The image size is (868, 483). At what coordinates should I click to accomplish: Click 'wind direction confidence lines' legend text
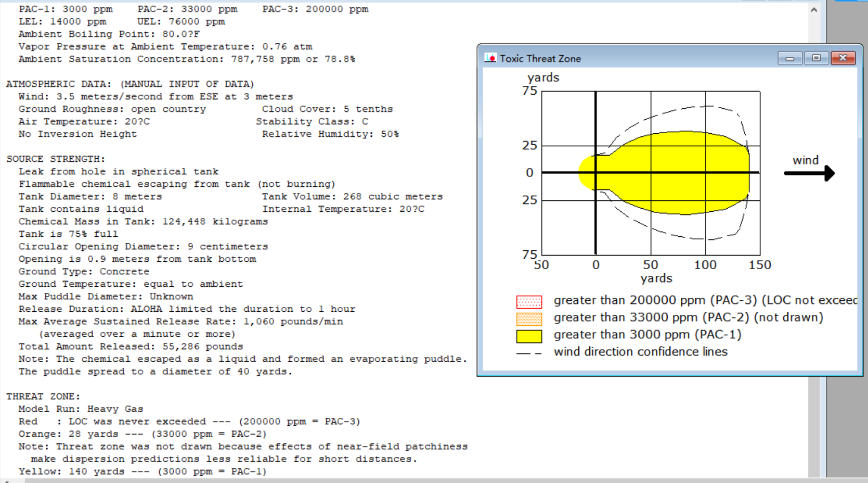click(641, 352)
